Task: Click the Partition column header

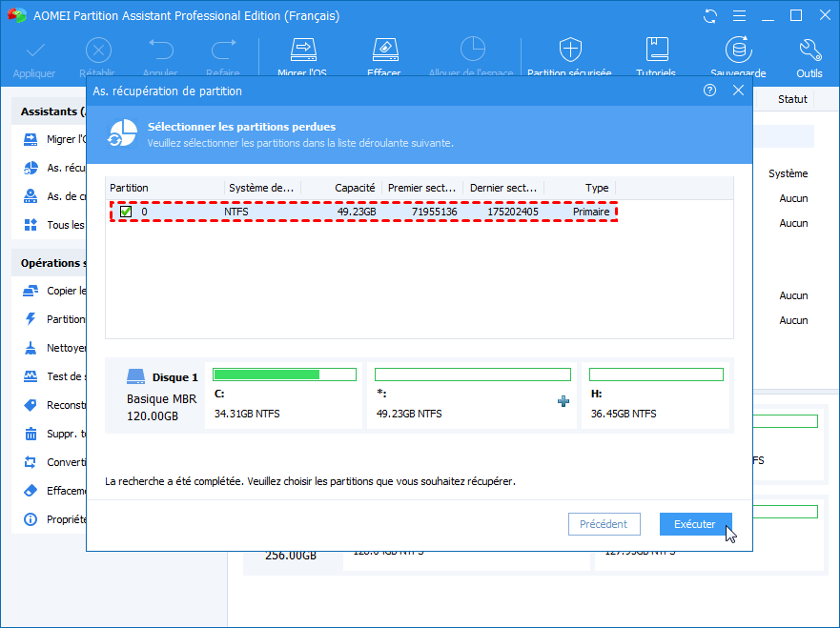Action: (x=165, y=188)
